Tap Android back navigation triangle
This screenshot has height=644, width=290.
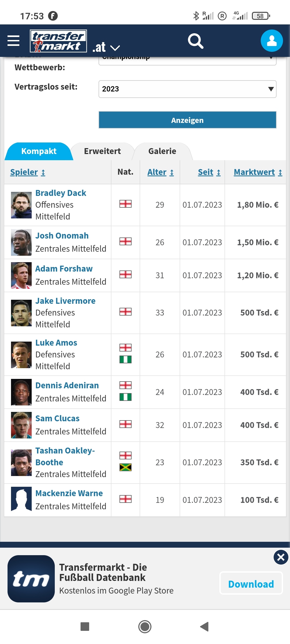pyautogui.click(x=205, y=627)
